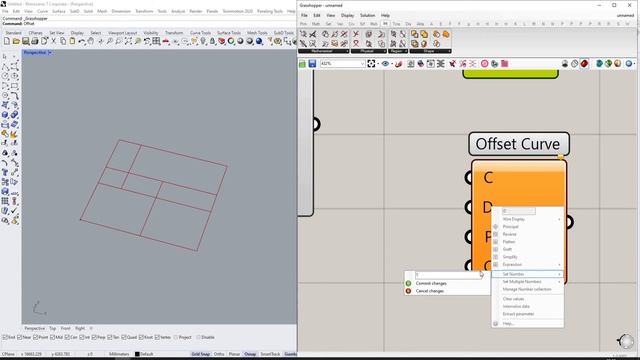Click the Paste clipboard icon in Rhino toolbar
The height and width of the screenshot is (360, 640).
click(72, 41)
